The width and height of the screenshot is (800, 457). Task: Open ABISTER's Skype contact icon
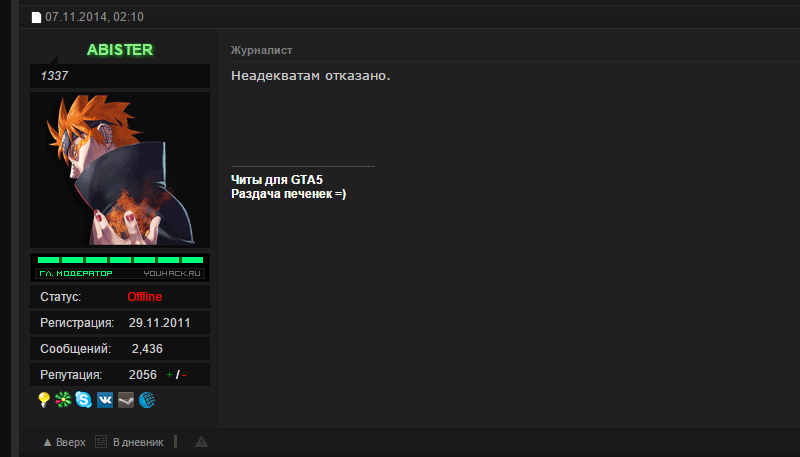[84, 399]
